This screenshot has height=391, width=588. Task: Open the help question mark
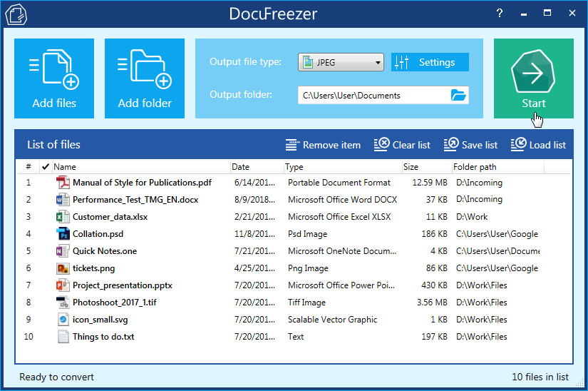tap(500, 13)
